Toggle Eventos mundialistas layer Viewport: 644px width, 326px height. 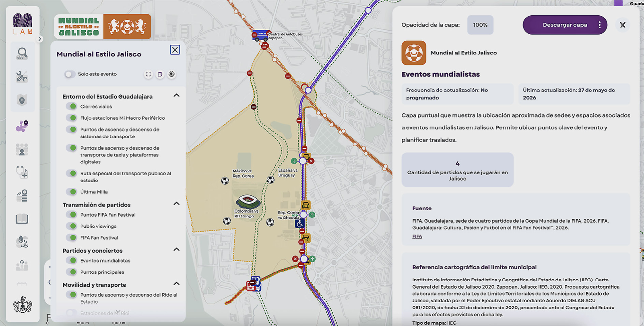point(72,261)
